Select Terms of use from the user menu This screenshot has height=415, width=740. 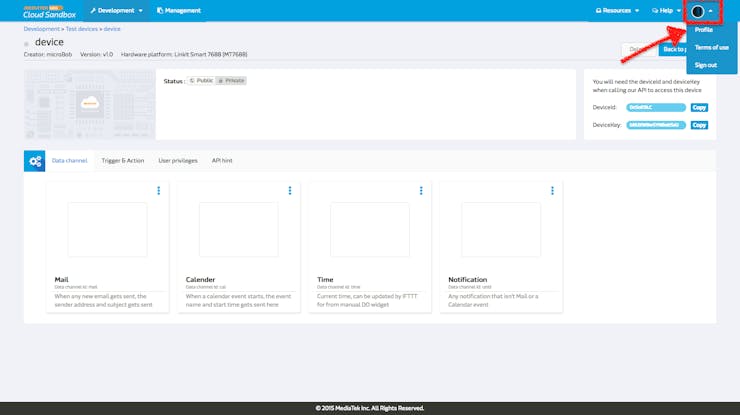(711, 47)
